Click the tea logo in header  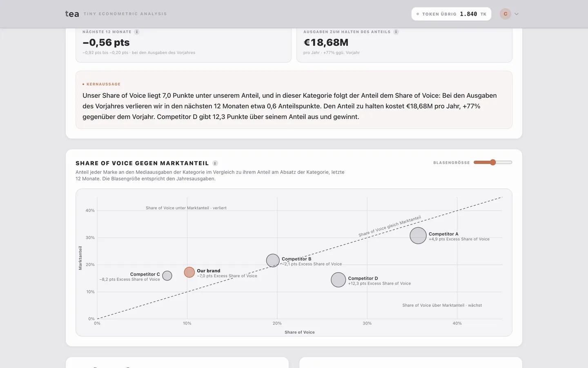[x=72, y=14]
